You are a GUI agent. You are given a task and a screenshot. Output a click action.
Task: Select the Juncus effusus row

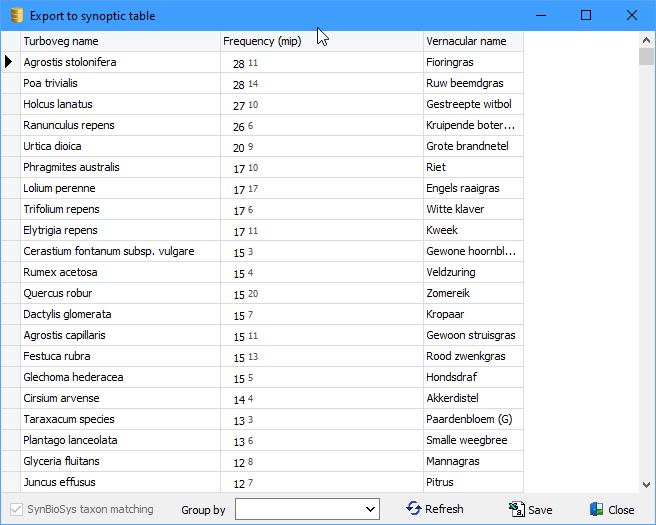pos(120,482)
